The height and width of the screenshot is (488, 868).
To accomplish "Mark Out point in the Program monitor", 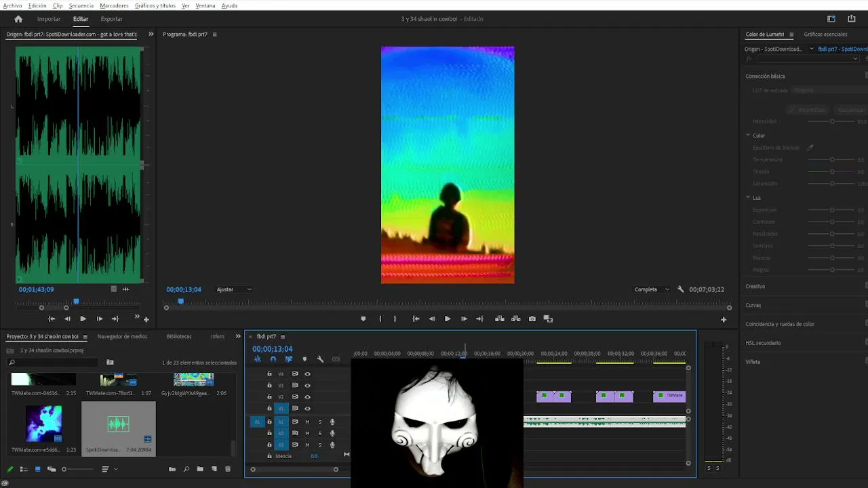I will tap(395, 319).
